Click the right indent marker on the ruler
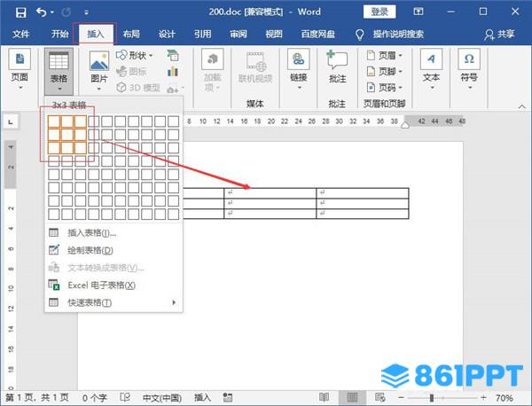This screenshot has height=406, width=532. (x=405, y=125)
